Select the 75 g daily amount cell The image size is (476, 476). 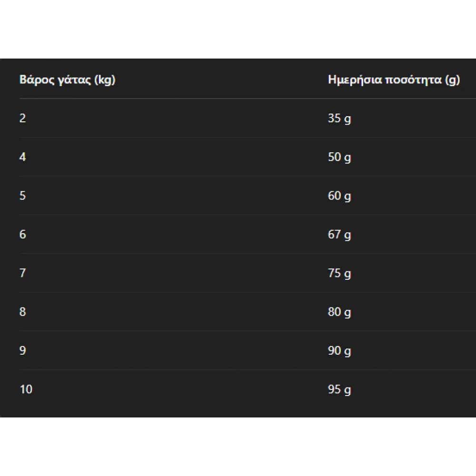tap(339, 273)
